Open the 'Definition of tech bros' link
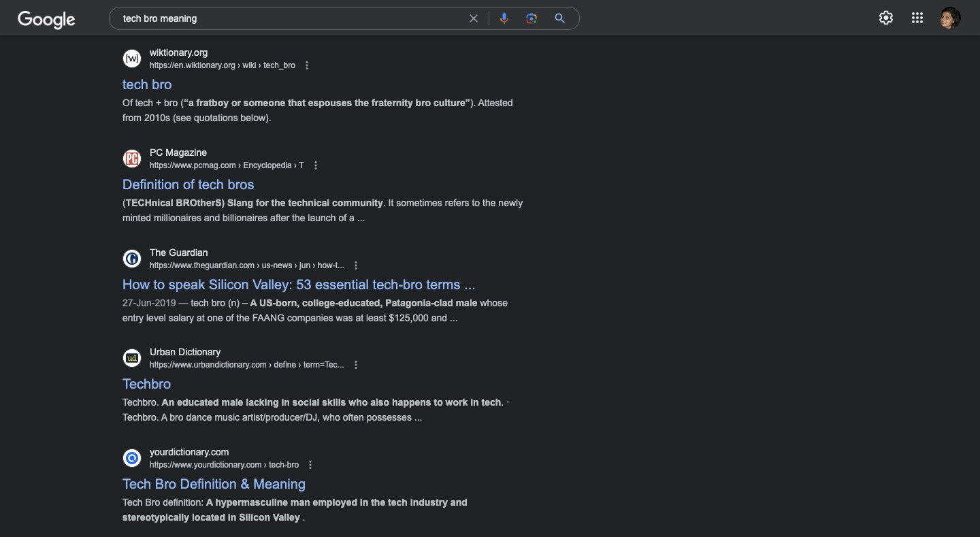Screen dimensions: 980x537 188,184
